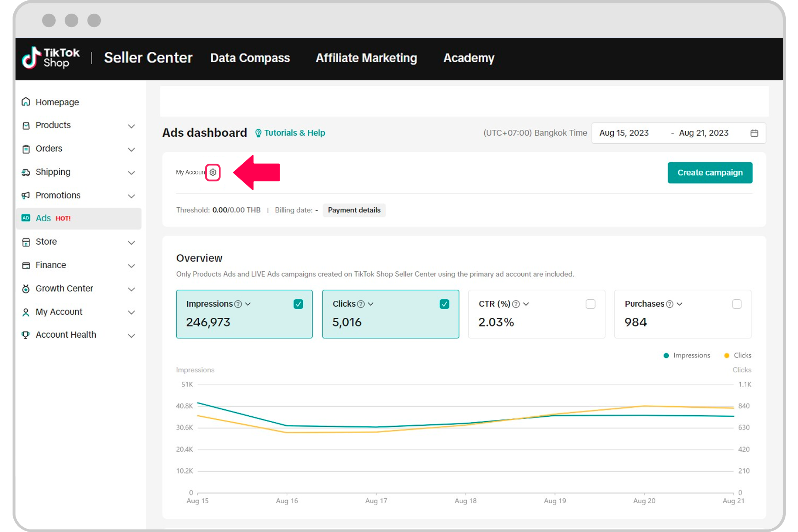Click the Purchases help question icon
The image size is (798, 532).
pos(669,304)
